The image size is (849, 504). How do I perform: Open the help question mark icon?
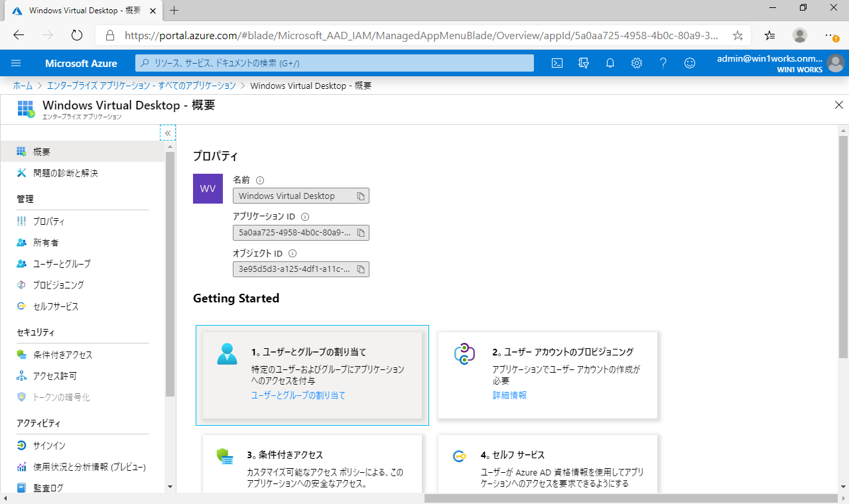coord(663,63)
